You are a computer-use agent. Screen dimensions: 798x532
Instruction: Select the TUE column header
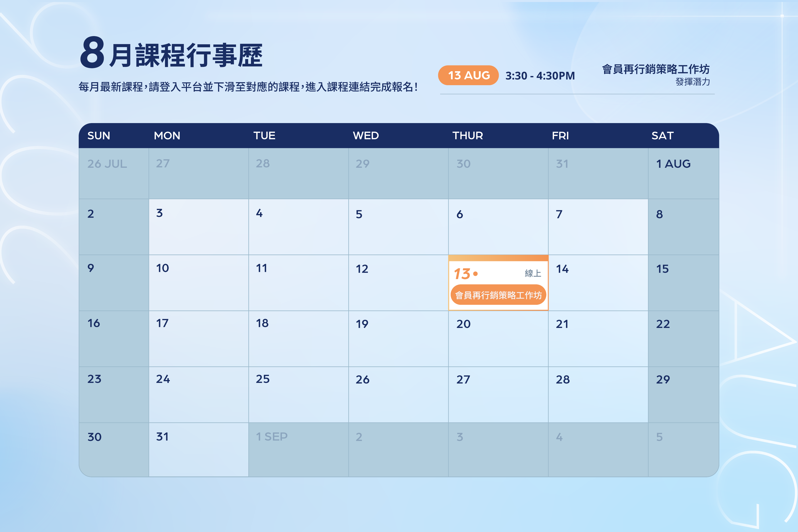[264, 136]
